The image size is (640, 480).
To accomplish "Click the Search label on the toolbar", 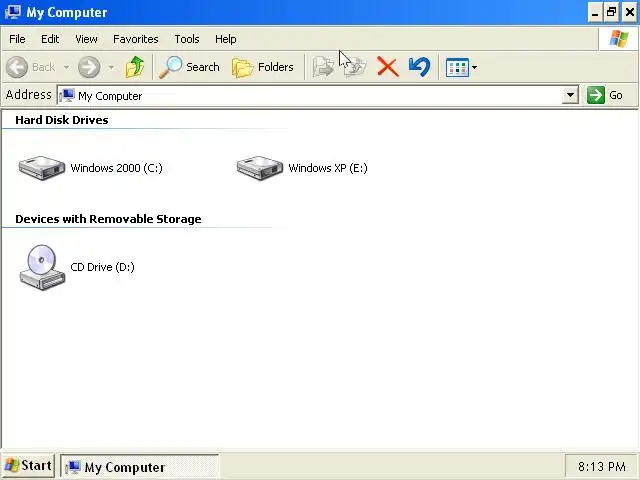I will (202, 67).
